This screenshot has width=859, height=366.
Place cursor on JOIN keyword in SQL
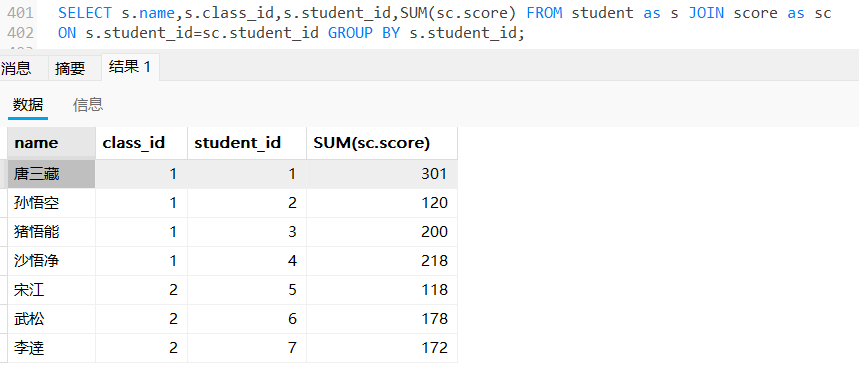[706, 13]
